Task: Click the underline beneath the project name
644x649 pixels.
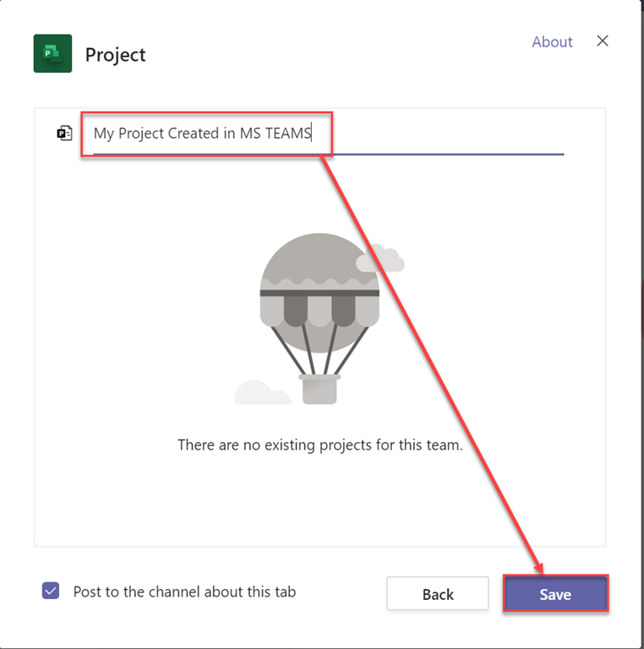Action: point(439,155)
